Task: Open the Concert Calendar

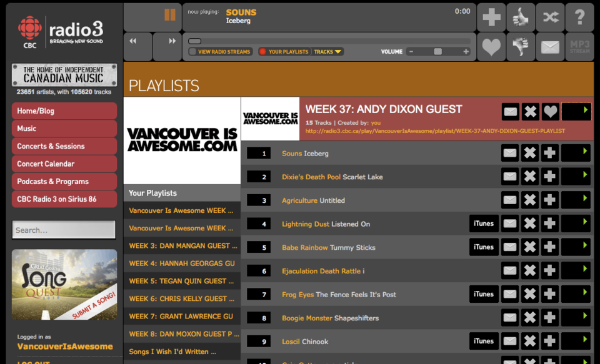Action: coord(64,164)
